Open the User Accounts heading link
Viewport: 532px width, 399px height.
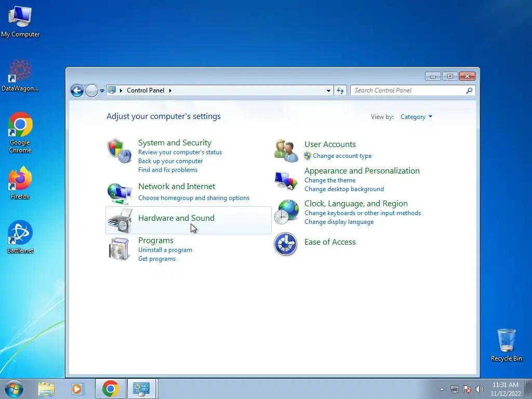(330, 144)
